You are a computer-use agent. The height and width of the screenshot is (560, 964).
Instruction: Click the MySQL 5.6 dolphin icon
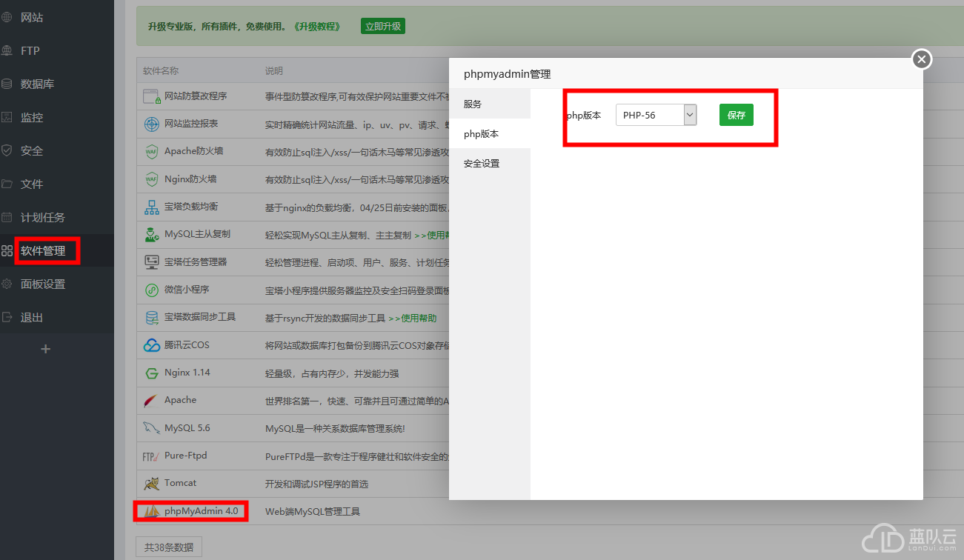click(x=152, y=428)
